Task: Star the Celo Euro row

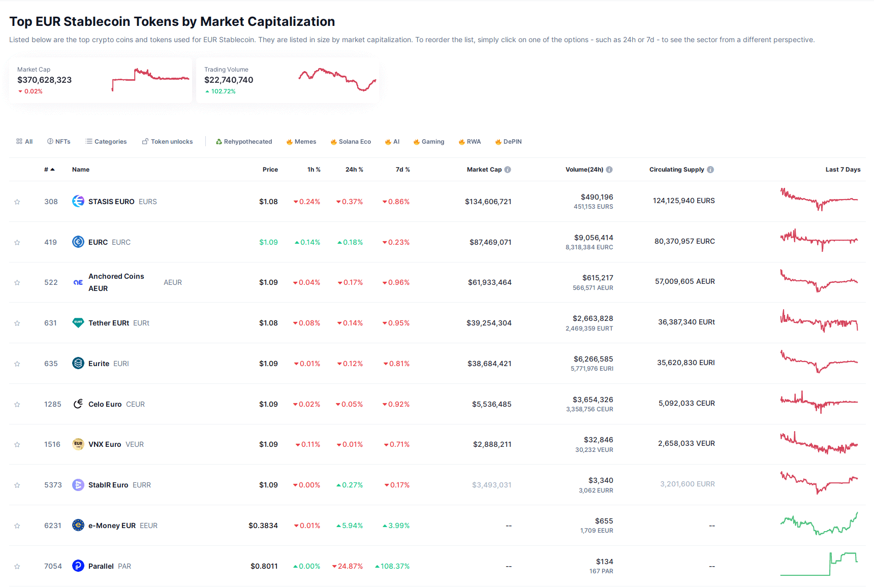Action: 17,404
